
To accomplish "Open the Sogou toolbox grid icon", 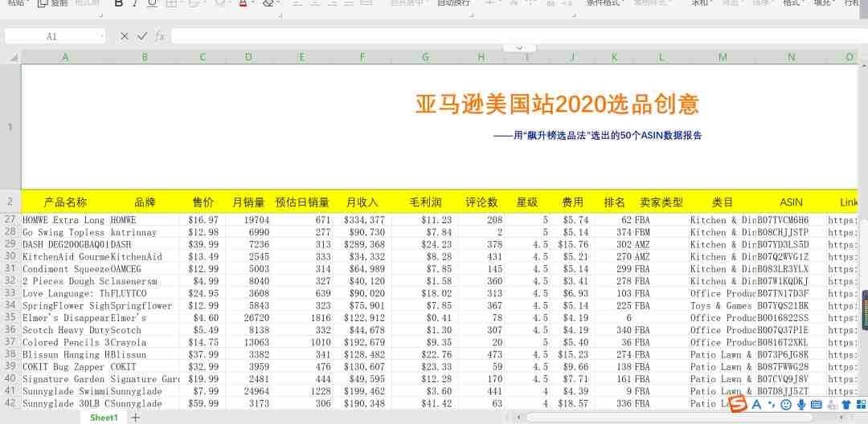I will point(861,405).
